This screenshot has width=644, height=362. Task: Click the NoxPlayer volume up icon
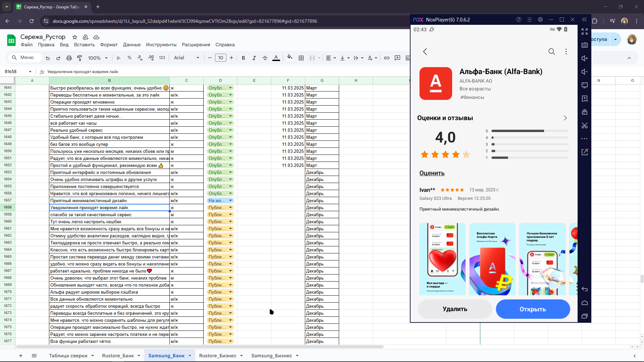[585, 58]
